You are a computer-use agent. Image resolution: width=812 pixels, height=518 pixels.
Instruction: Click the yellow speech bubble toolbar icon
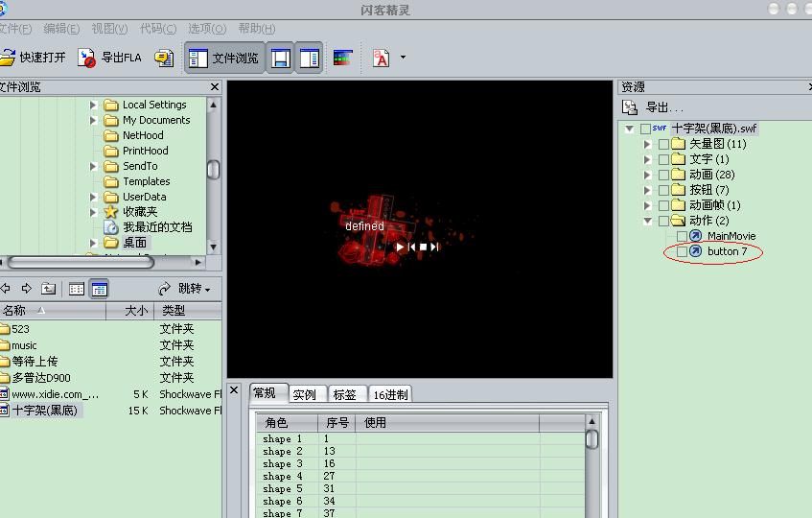coord(164,58)
